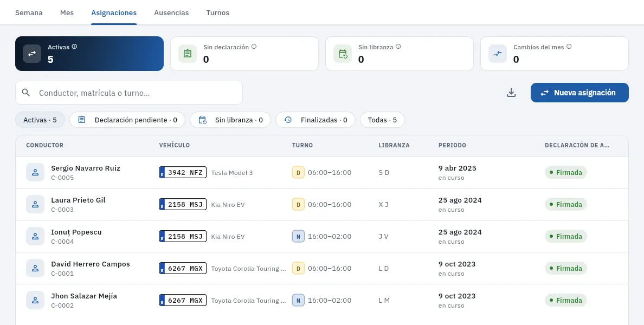The image size is (644, 325).
Task: Open the Turnos tab
Action: (x=218, y=12)
